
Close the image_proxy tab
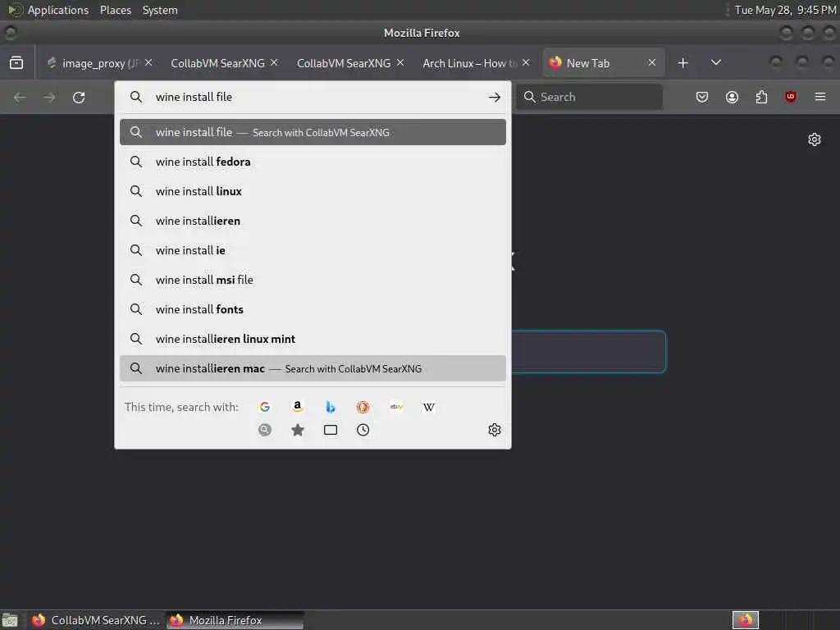(x=148, y=62)
